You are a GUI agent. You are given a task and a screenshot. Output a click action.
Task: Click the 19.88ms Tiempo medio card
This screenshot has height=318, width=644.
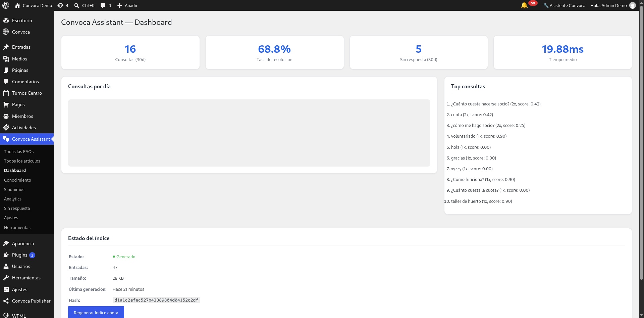[x=562, y=52]
